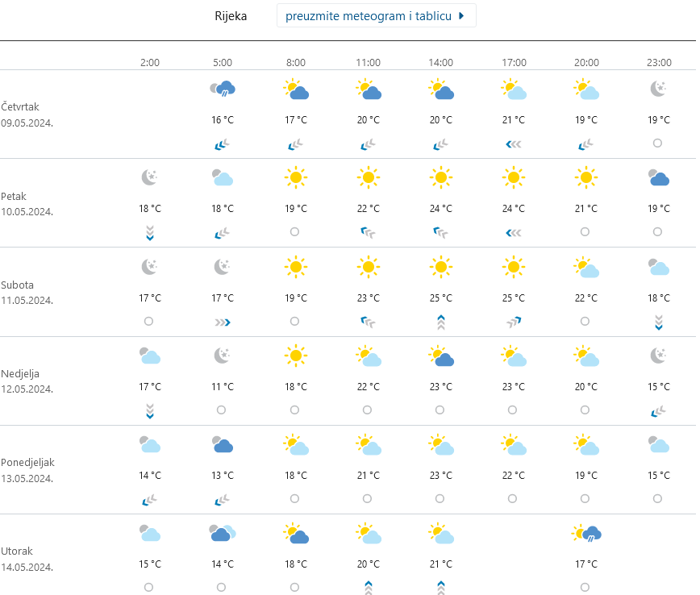This screenshot has height=595, width=700.
Task: Click the rain cloud icon for Četvrtak 5:00
Action: (223, 89)
